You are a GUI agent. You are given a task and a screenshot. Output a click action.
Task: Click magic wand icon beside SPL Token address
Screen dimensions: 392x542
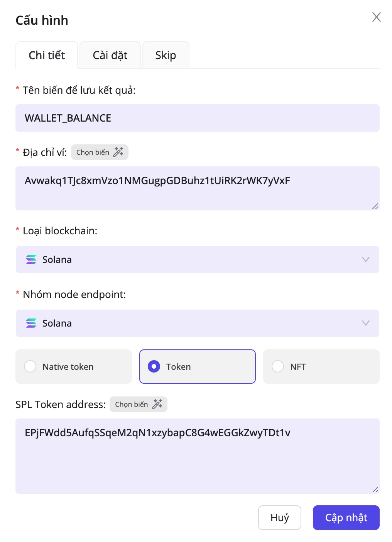coord(157,404)
